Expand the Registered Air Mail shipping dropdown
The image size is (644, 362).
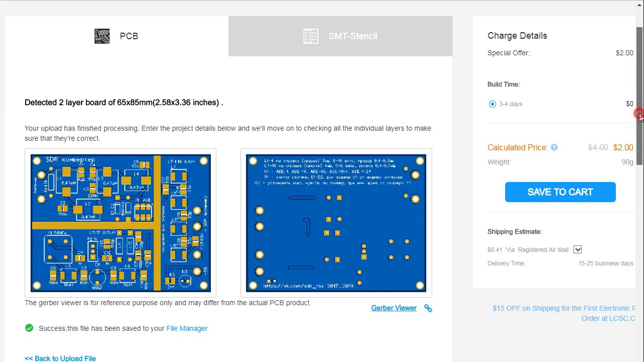tap(578, 250)
